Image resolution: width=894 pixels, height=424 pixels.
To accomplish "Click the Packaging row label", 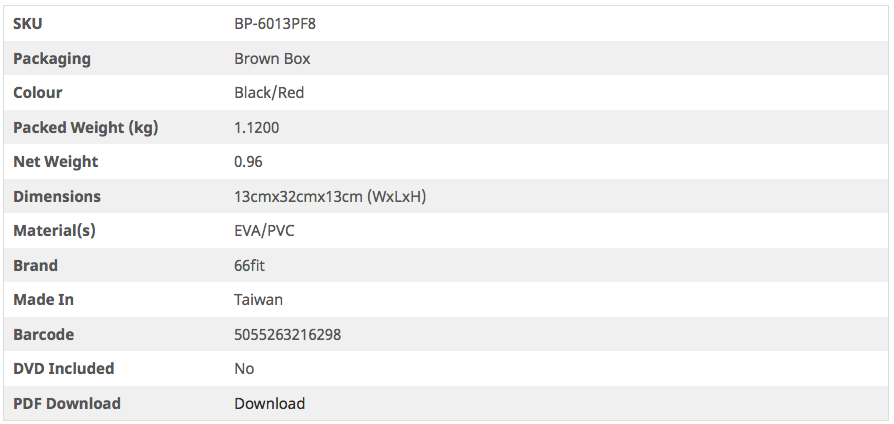I will [52, 59].
